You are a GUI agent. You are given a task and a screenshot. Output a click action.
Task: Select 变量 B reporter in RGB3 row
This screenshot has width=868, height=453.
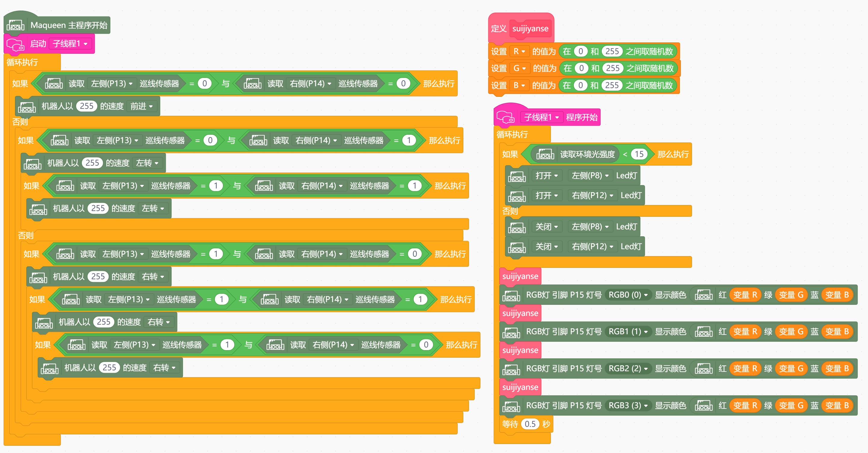tap(837, 406)
